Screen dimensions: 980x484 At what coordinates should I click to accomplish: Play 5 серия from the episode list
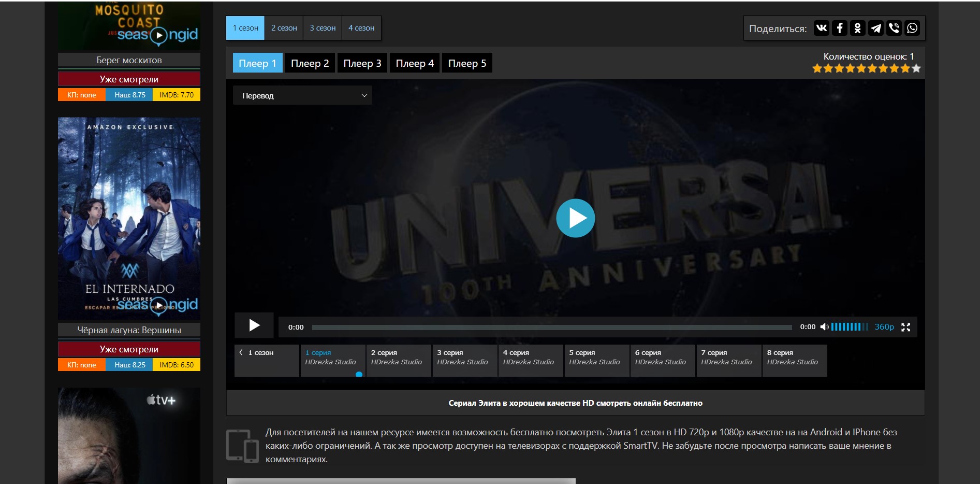(x=597, y=360)
